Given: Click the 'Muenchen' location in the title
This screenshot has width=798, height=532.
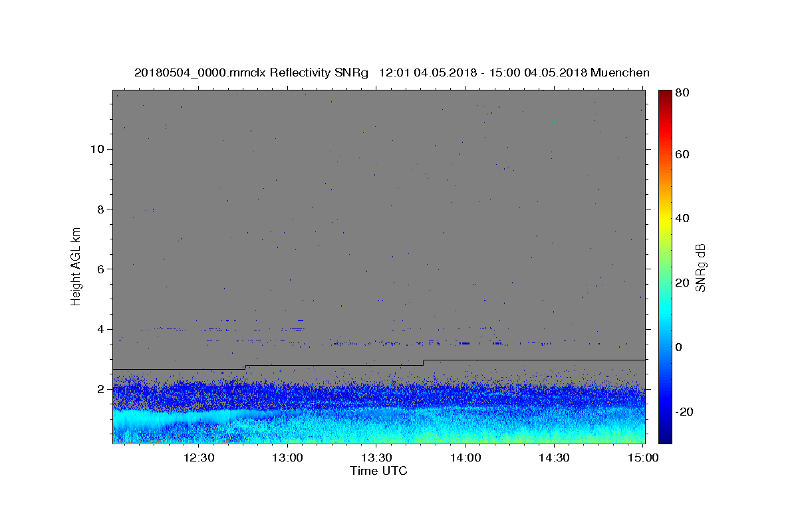Looking at the screenshot, I should [620, 72].
